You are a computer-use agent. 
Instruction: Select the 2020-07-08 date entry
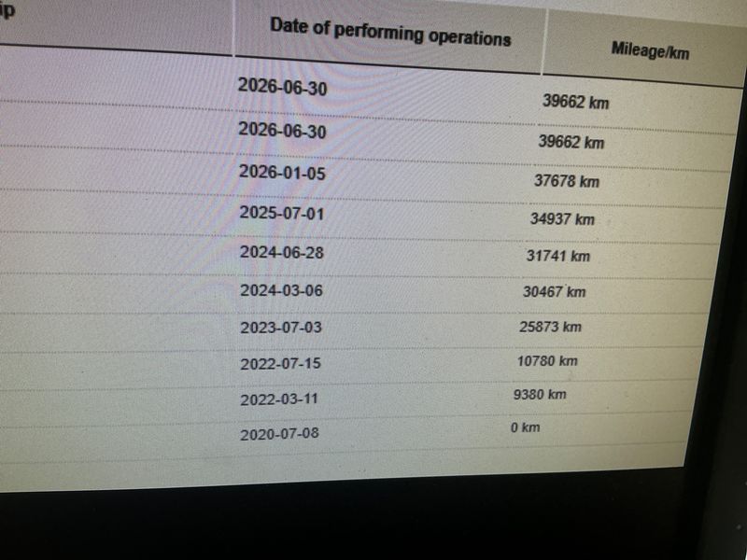point(279,434)
